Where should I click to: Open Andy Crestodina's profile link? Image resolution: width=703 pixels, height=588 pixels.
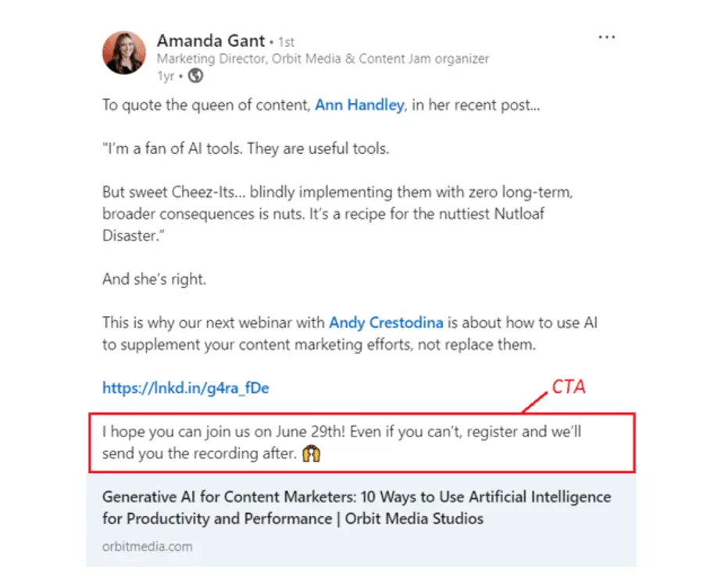click(x=386, y=323)
